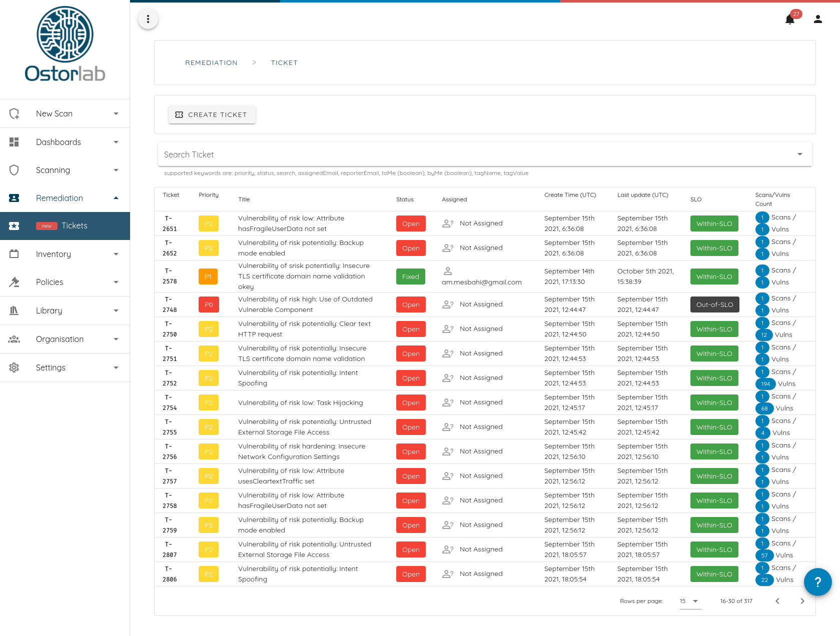Click the 16-30 of 317 pagination text
Screen dimensions: 840x636
click(736, 601)
